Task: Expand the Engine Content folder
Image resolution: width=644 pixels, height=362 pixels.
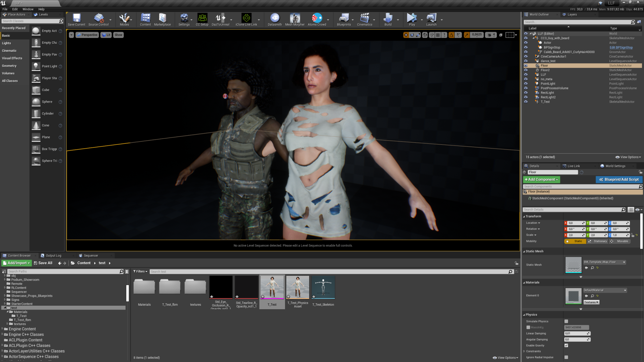Action: 2,329
